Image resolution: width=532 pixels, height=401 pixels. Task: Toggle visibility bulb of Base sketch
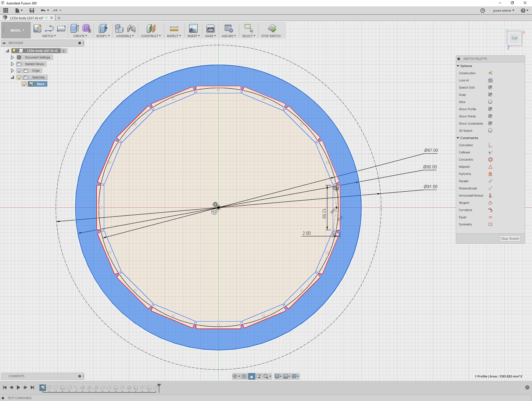24,84
